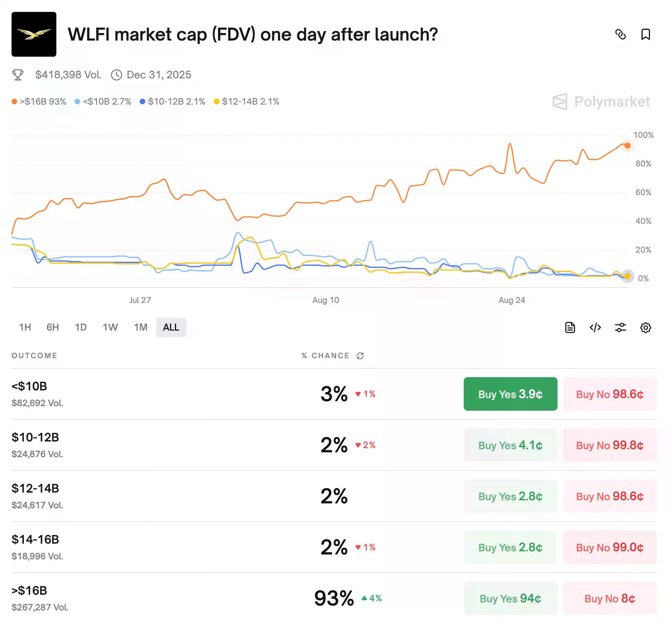The height and width of the screenshot is (629, 672).
Task: Open the settings gear icon
Action: [646, 327]
